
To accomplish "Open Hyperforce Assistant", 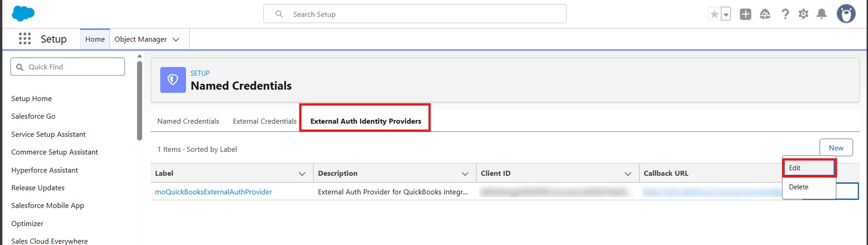I will coord(45,170).
